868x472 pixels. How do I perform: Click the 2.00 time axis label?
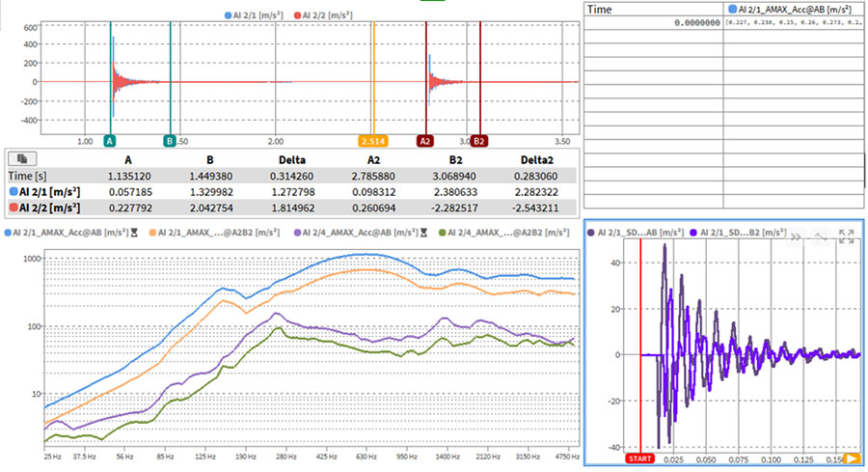click(276, 141)
